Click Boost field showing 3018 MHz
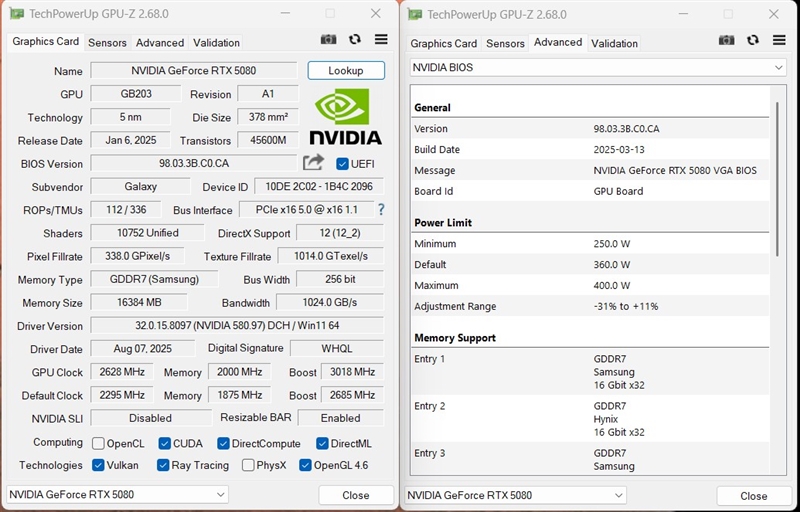800x512 pixels. click(352, 372)
